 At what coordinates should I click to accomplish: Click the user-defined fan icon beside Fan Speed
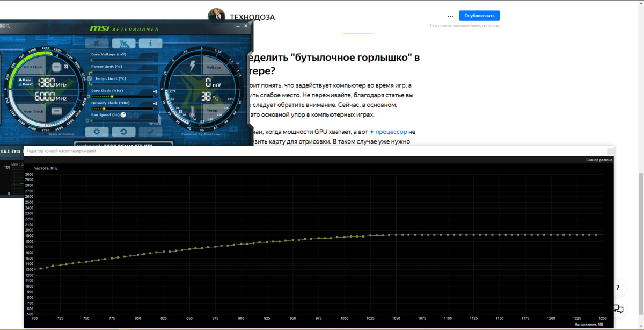(x=123, y=114)
